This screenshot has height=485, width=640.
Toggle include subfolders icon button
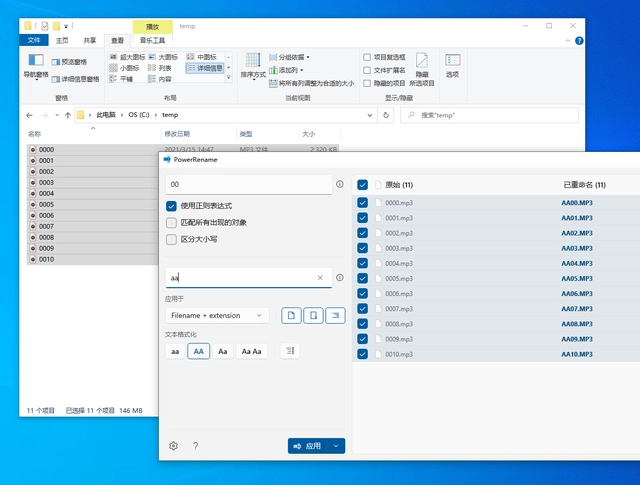(x=335, y=315)
